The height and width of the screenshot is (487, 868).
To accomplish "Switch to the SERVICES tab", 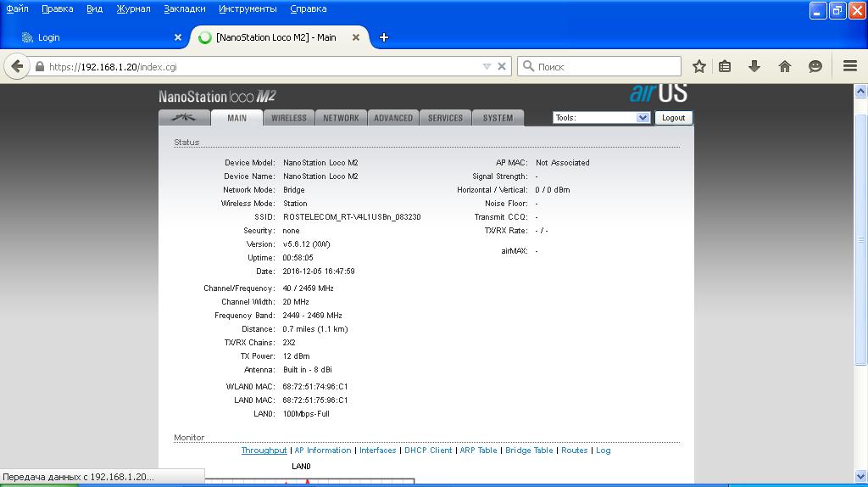I will point(445,118).
